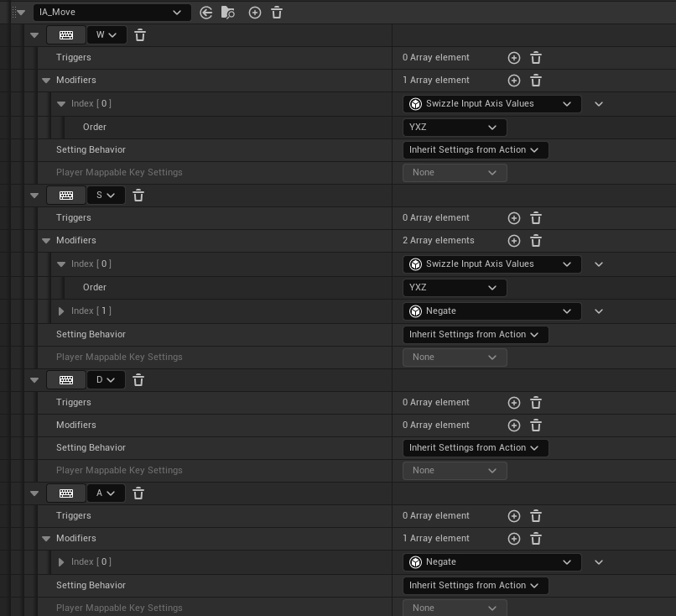Screen dimensions: 676x616
Task: Open Setting Behavior dropdown for D key
Action: pos(476,448)
